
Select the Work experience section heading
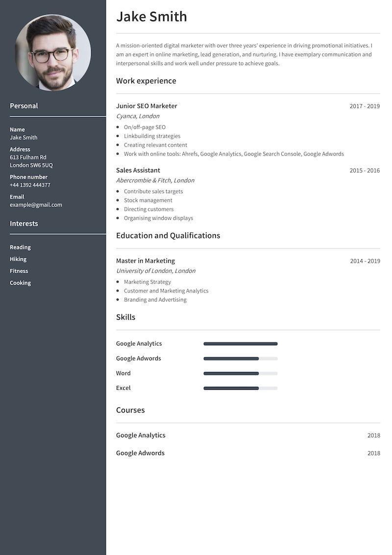146,81
